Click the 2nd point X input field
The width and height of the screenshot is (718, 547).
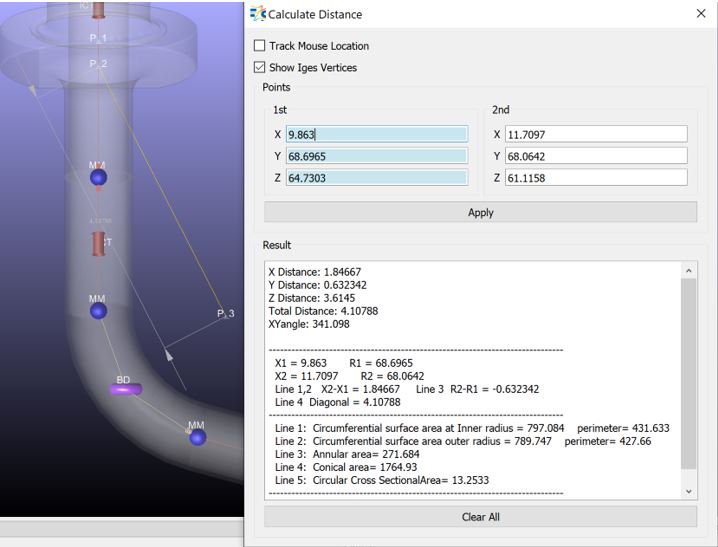[596, 134]
